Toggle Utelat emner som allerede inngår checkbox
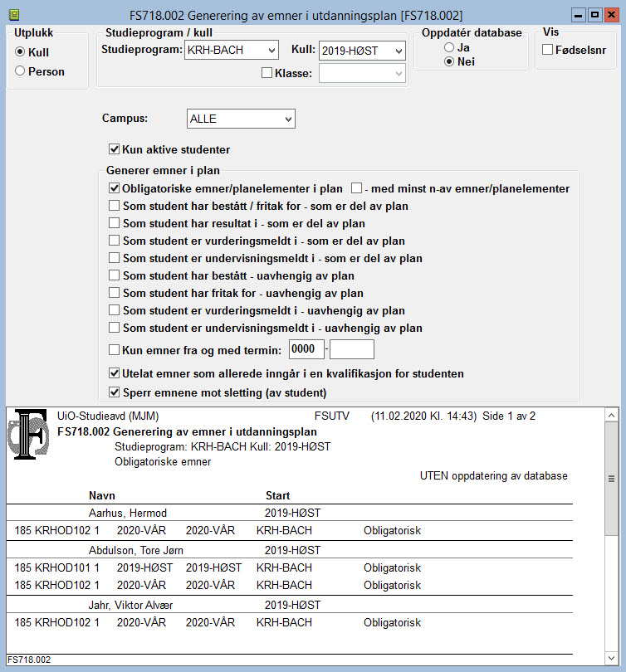The image size is (626, 672). (x=114, y=373)
